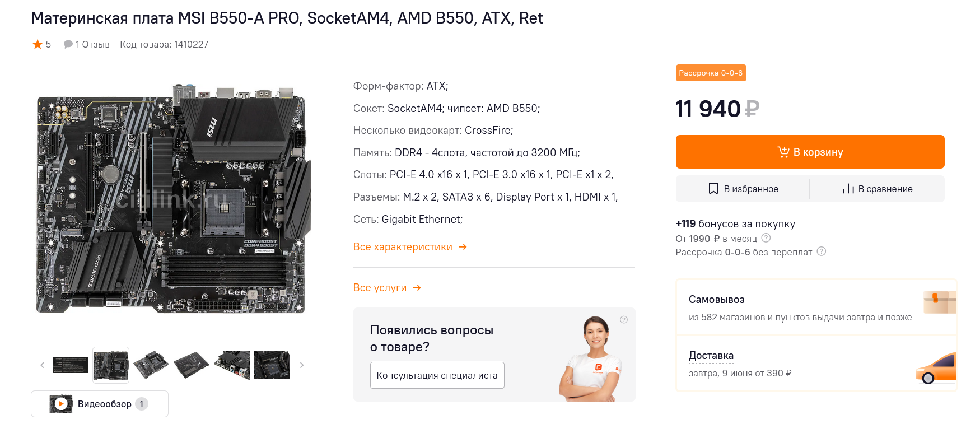Click help icon next to monthly payment
This screenshot has width=980, height=424.
coord(766,238)
